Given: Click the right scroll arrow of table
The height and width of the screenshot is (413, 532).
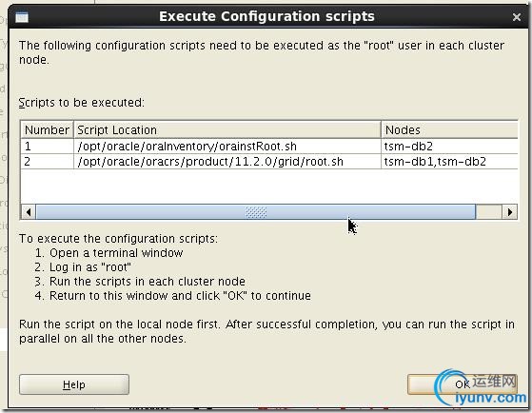Looking at the screenshot, I should point(509,212).
